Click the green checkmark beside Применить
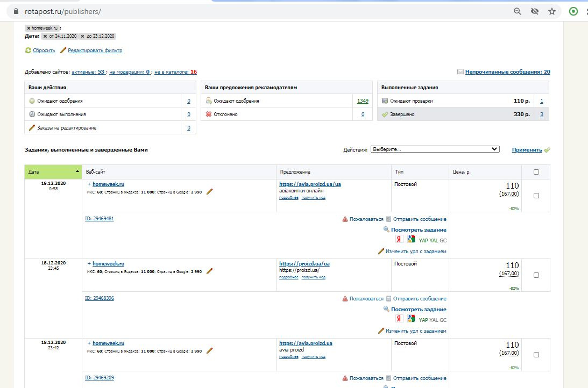This screenshot has width=588, height=388. click(547, 150)
